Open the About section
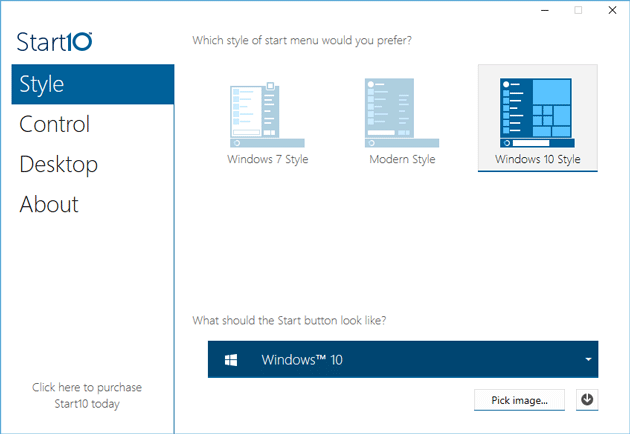The width and height of the screenshot is (630, 434). pos(93,204)
